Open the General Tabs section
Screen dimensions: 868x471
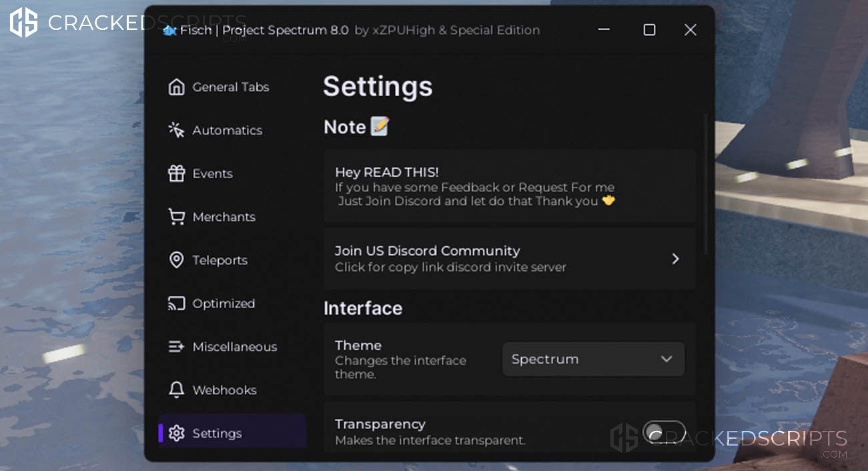tap(232, 87)
